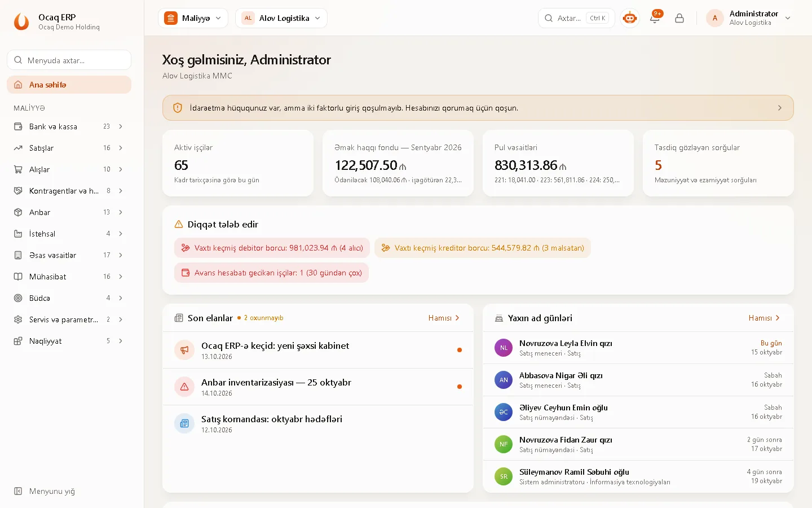Open Servis və parametrlər menu item
812x508 pixels.
click(69, 319)
